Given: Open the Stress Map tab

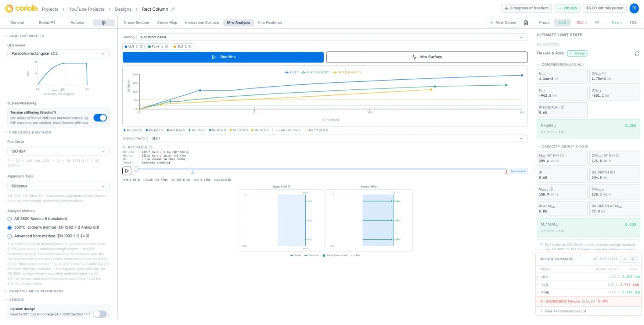Looking at the screenshot, I should click(167, 23).
